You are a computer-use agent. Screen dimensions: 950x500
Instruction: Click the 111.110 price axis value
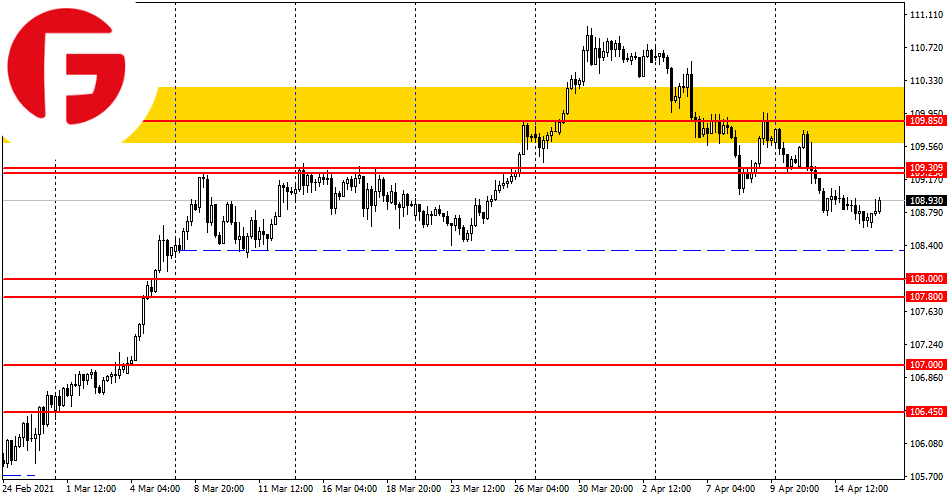point(925,15)
